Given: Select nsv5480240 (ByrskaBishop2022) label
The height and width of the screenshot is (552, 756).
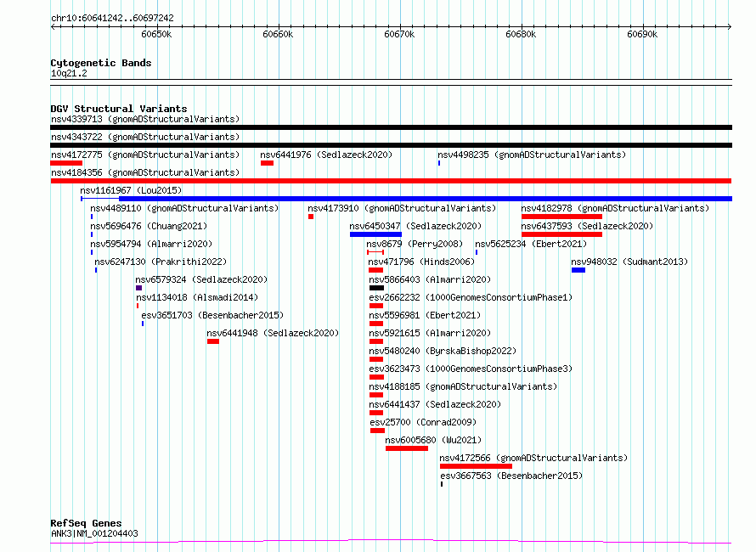Looking at the screenshot, I should [443, 351].
